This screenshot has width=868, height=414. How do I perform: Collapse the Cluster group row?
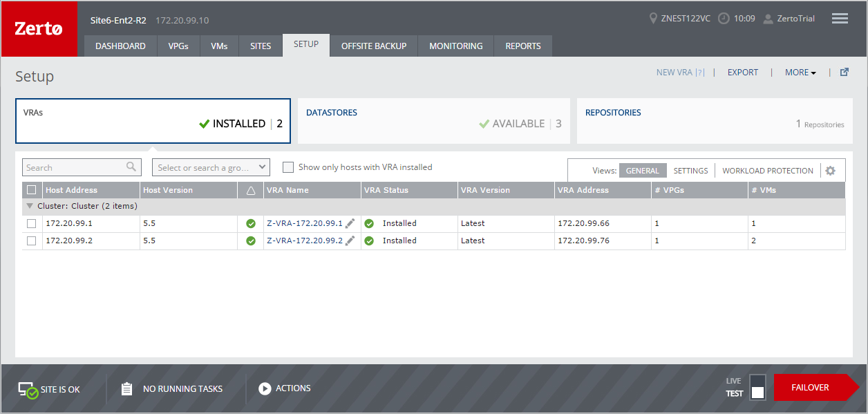(30, 206)
